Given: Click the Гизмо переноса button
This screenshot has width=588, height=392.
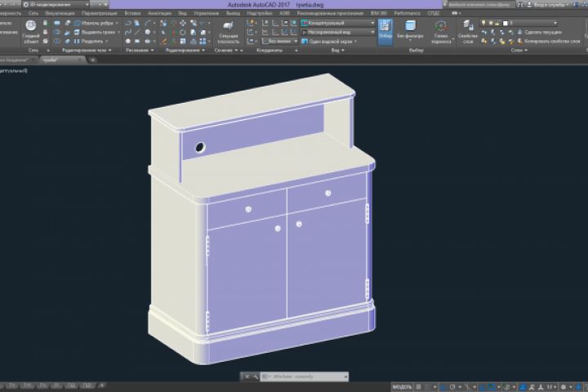Looking at the screenshot, I should coord(441,32).
